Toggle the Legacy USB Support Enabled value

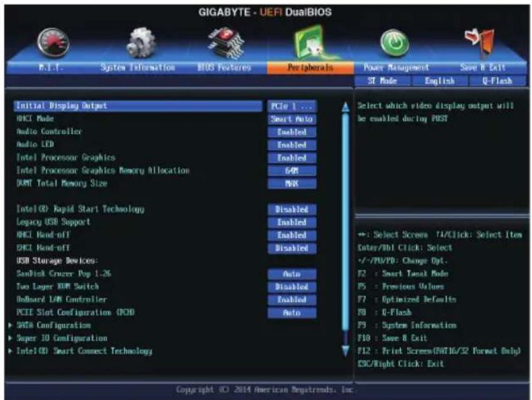(x=292, y=222)
